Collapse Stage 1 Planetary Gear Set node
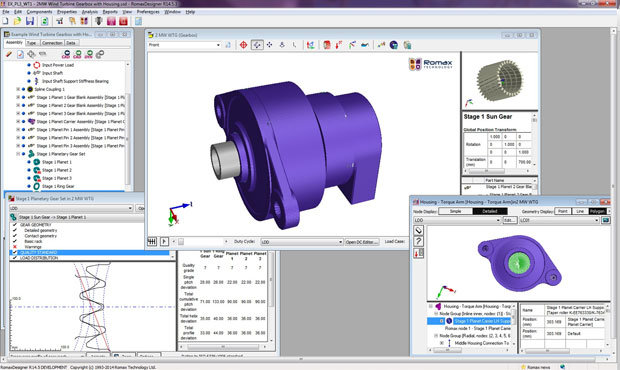 coord(18,154)
